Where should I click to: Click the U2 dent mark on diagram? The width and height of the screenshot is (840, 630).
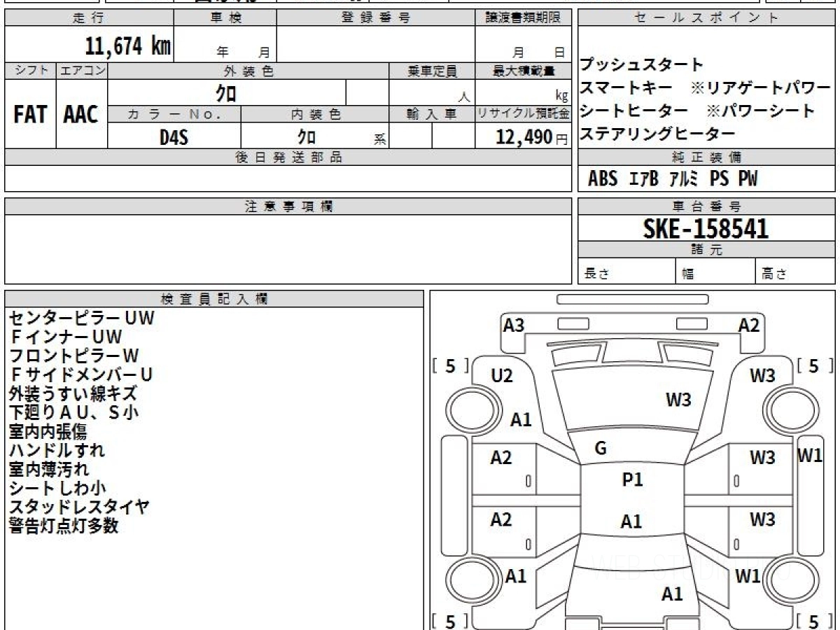[x=502, y=376]
